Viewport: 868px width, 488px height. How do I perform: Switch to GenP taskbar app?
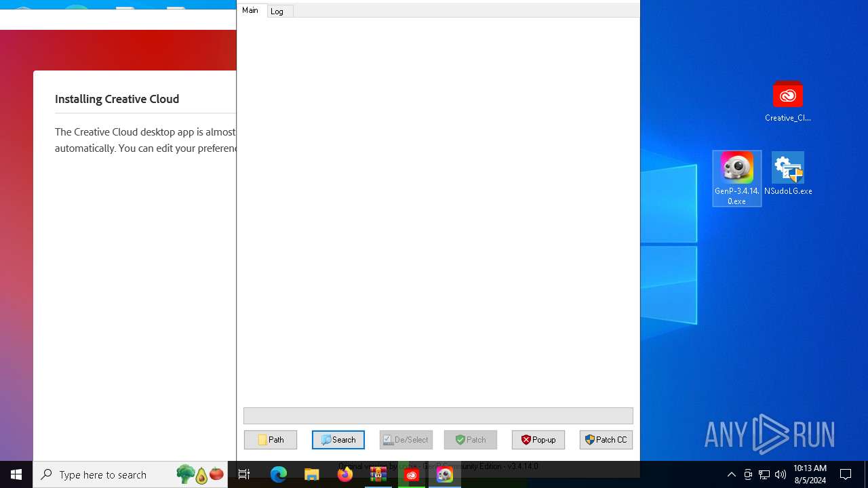point(445,474)
